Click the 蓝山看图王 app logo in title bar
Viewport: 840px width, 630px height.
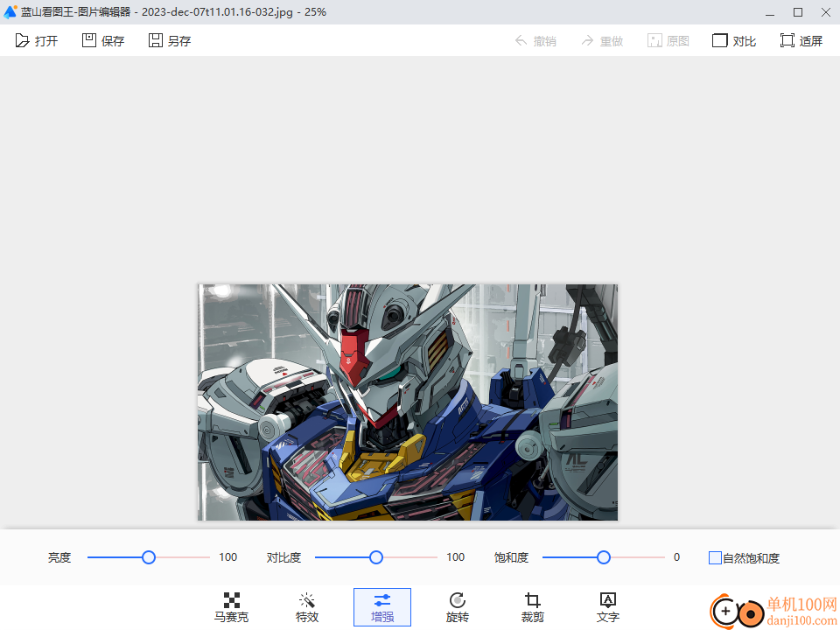coord(10,11)
